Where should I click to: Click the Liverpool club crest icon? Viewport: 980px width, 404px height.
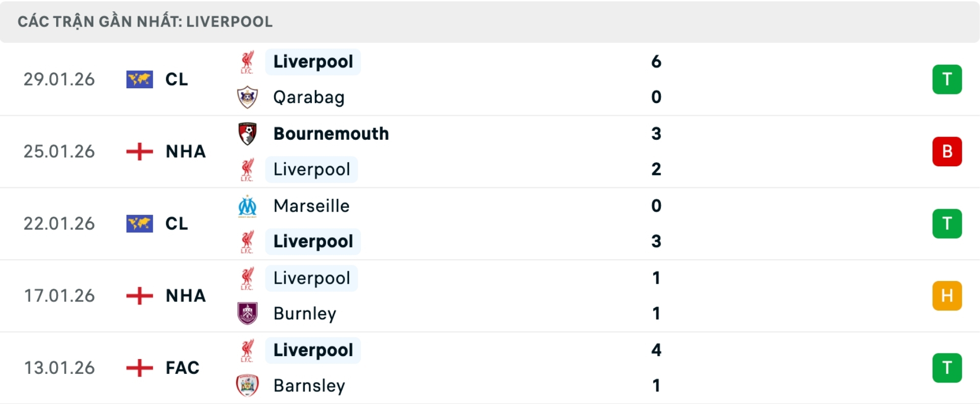(248, 61)
